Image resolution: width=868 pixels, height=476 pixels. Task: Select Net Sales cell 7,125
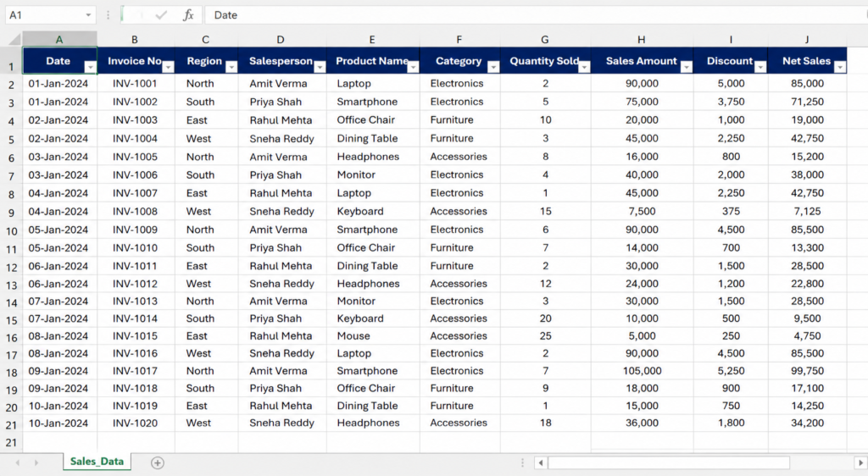(x=807, y=211)
